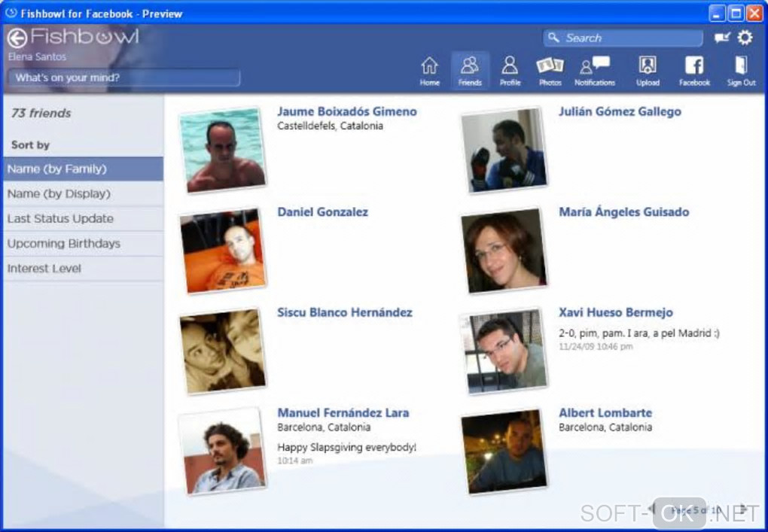Click the feedback icon beside the gear

click(722, 38)
